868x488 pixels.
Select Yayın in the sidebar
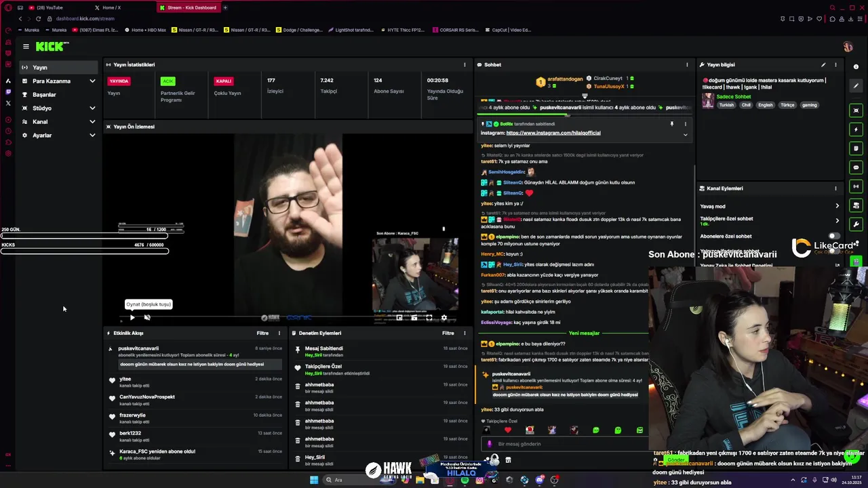(x=59, y=68)
